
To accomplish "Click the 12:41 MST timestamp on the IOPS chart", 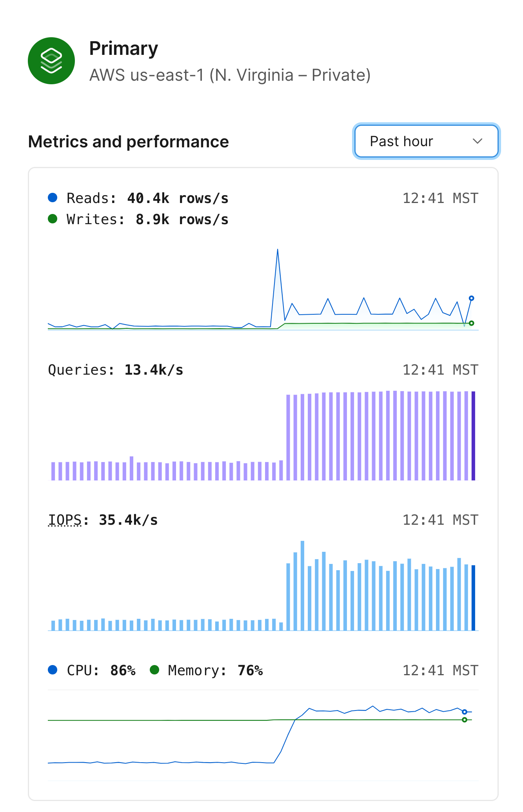I will click(439, 519).
